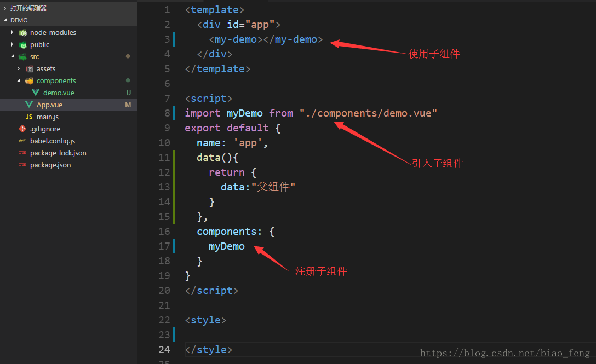
Task: Click the public folder icon
Action: point(23,45)
